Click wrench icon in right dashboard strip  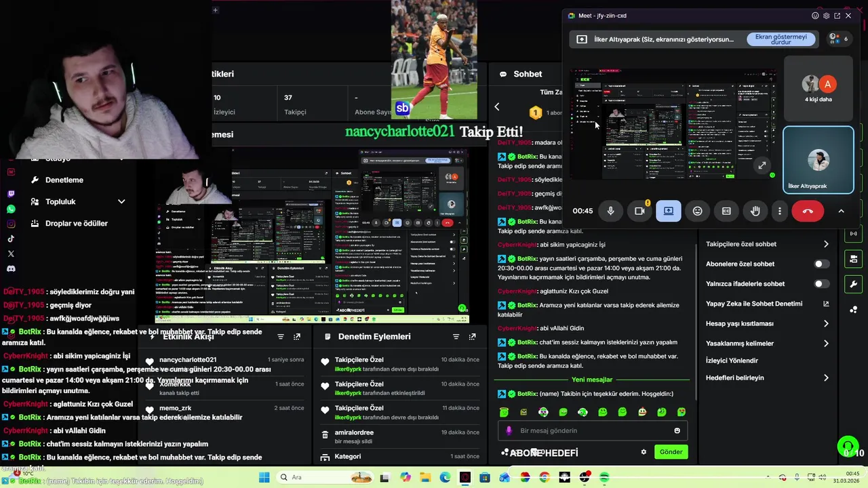click(853, 284)
